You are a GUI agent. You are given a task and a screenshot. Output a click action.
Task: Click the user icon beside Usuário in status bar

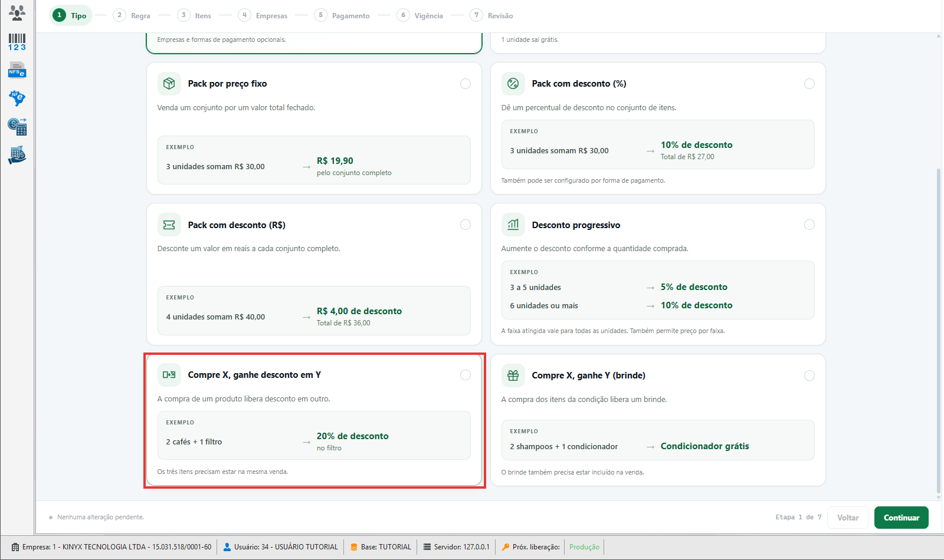point(227,547)
